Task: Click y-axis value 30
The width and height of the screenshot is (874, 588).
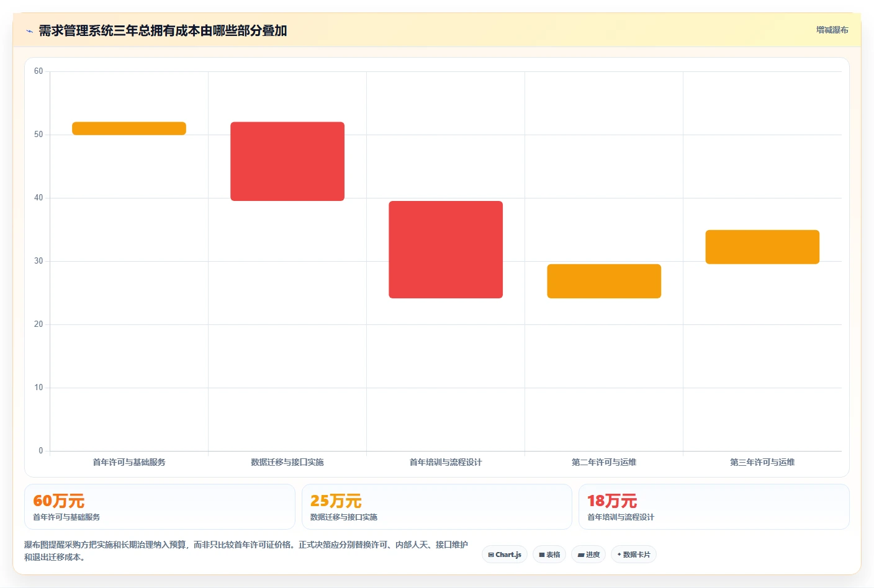Action: pos(38,261)
